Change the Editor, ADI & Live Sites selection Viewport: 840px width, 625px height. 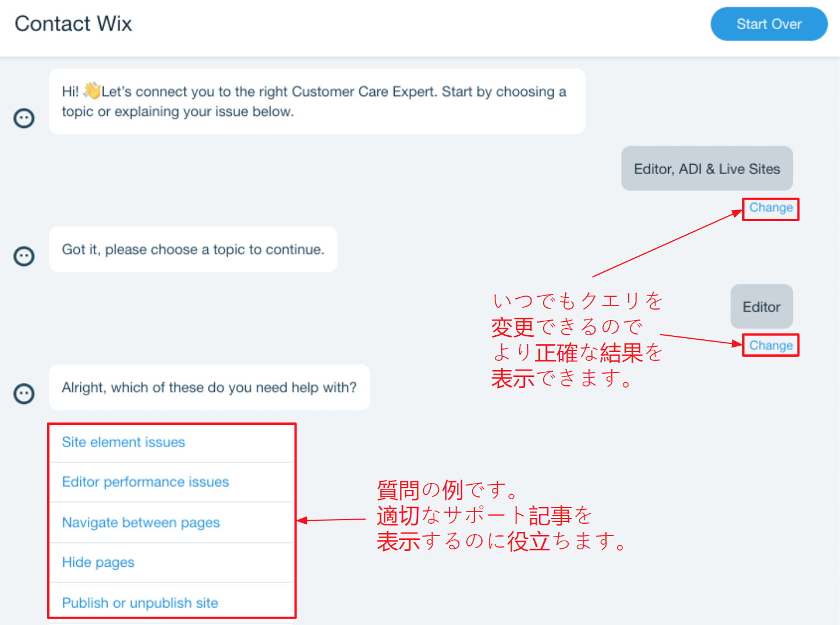pyautogui.click(x=771, y=208)
